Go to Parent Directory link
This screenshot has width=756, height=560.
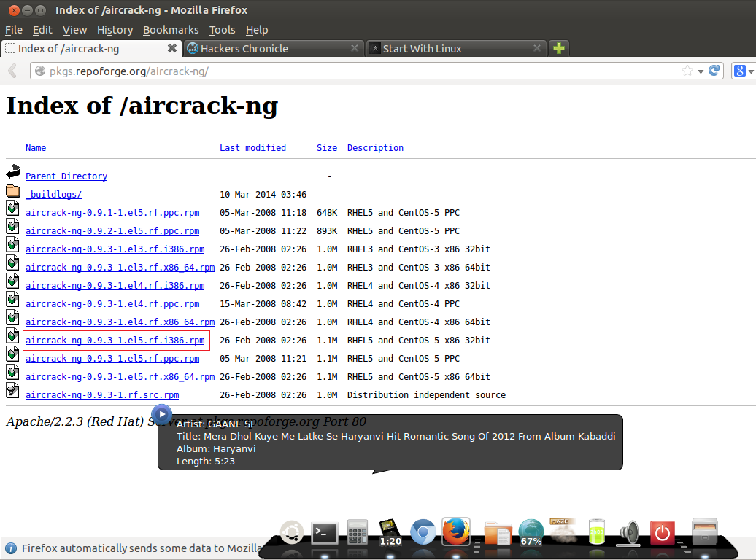coord(66,176)
